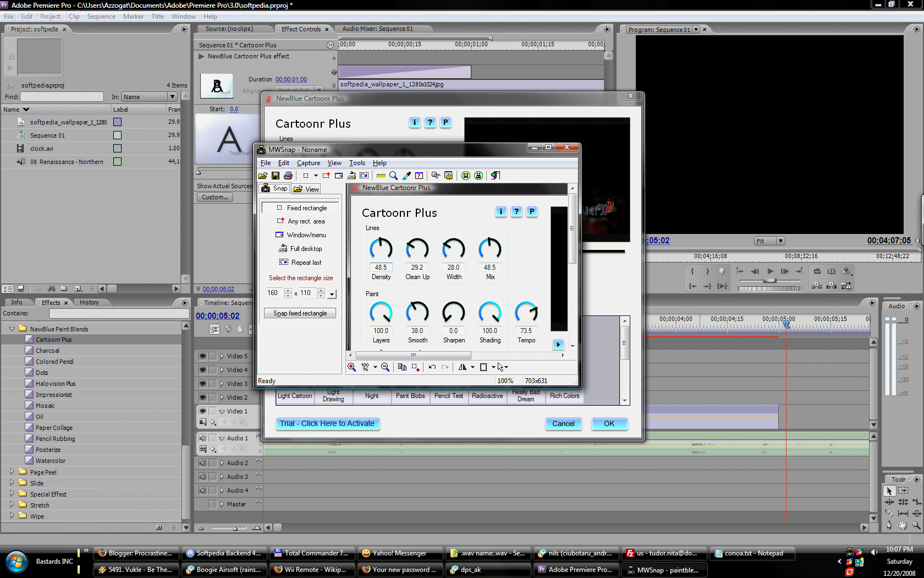Select the Selection tool in Premiere Tools panel

click(x=889, y=490)
